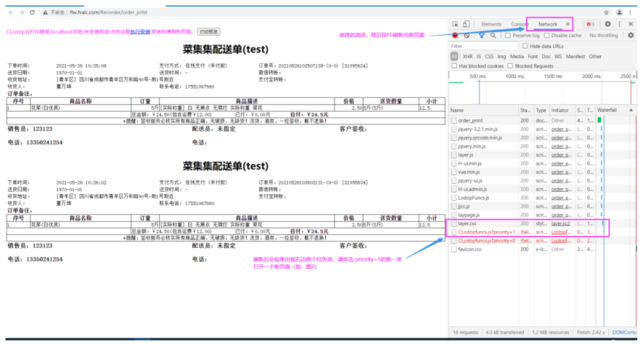
Task: Filter requests by XHR type
Action: 467,56
